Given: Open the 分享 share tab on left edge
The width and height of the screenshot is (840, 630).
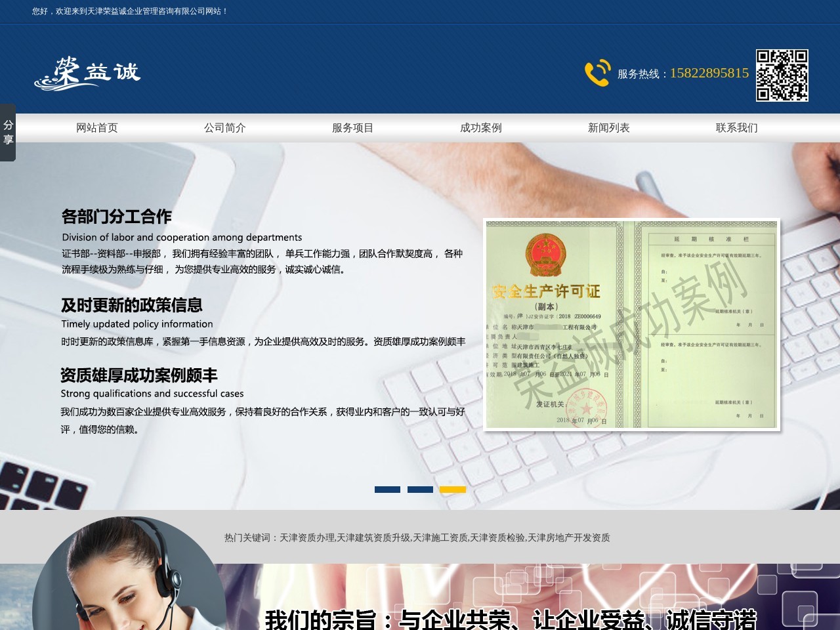Looking at the screenshot, I should pos(9,131).
